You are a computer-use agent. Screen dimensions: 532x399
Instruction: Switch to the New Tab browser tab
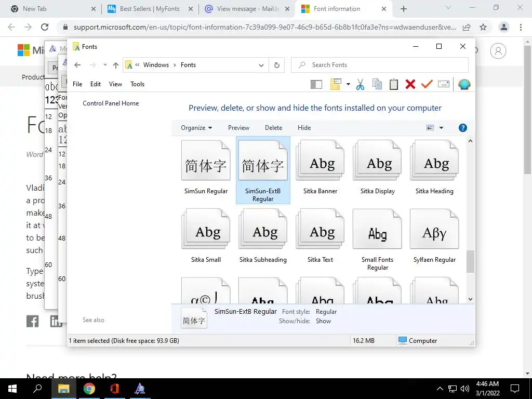coord(51,9)
